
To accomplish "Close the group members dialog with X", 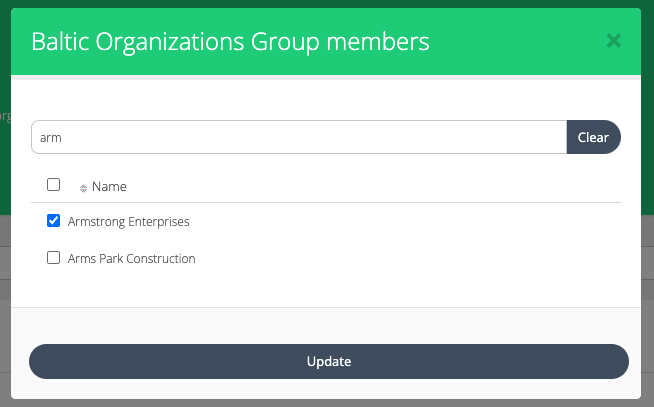I will pos(614,41).
